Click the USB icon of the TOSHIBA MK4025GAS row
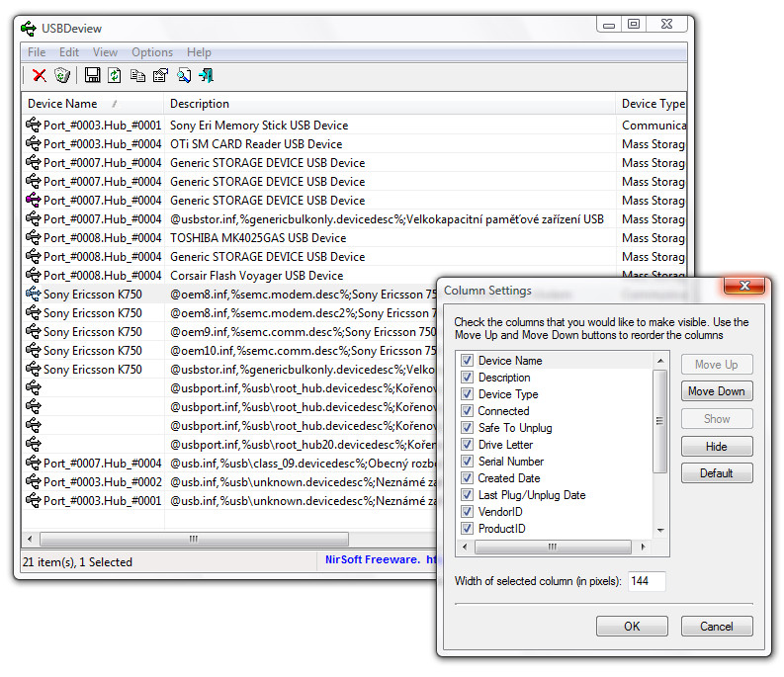 (33, 237)
